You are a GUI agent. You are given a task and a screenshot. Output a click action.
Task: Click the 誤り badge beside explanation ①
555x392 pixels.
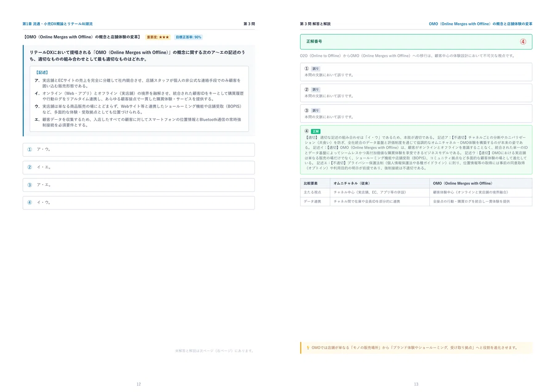tap(315, 69)
